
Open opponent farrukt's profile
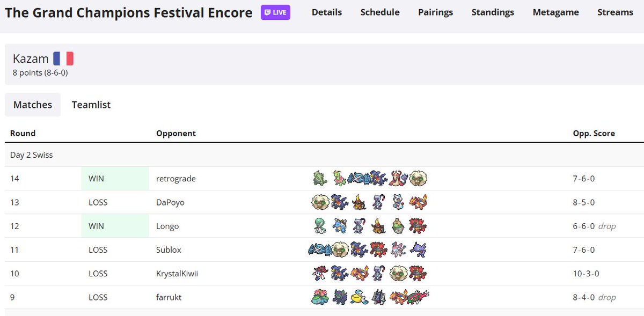169,297
